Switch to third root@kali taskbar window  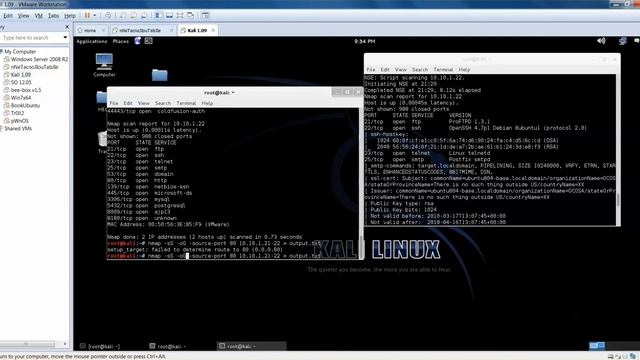tap(251, 346)
